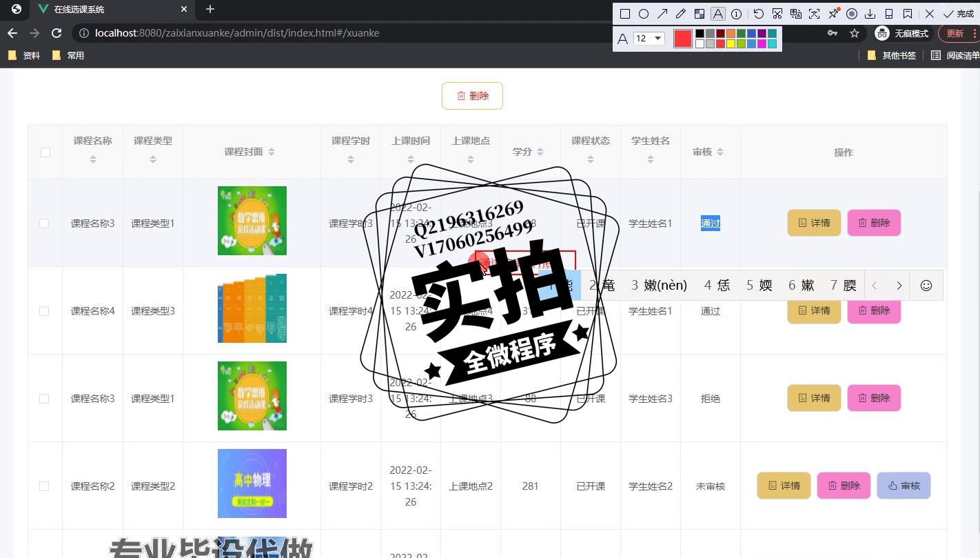This screenshot has height=558, width=980.
Task: Switch to the 在线选课系统 tab
Action: pyautogui.click(x=112, y=10)
